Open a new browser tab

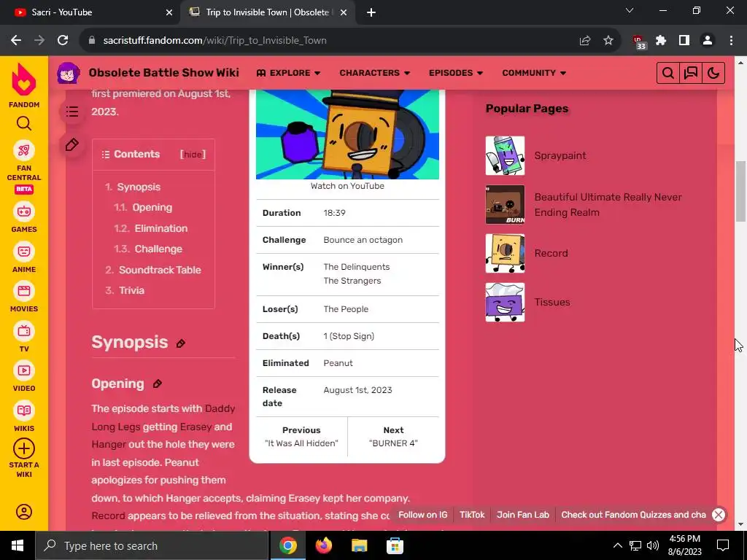click(x=371, y=12)
